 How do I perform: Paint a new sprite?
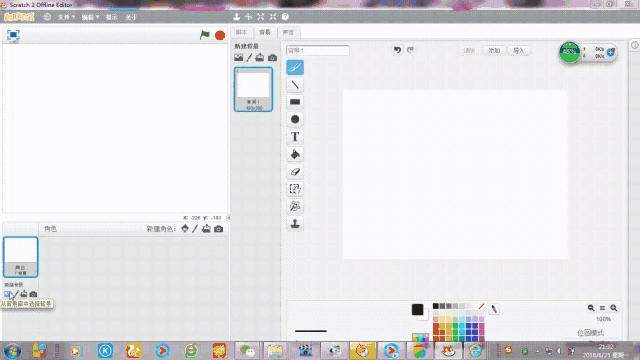click(195, 229)
